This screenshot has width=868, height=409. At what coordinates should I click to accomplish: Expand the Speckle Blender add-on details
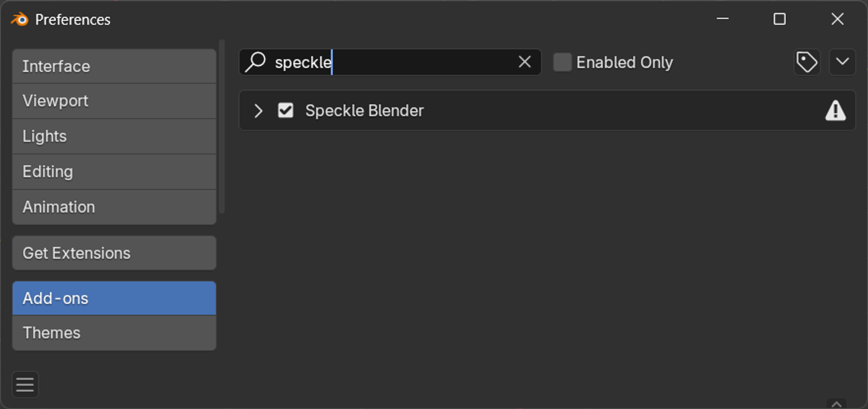coord(258,110)
